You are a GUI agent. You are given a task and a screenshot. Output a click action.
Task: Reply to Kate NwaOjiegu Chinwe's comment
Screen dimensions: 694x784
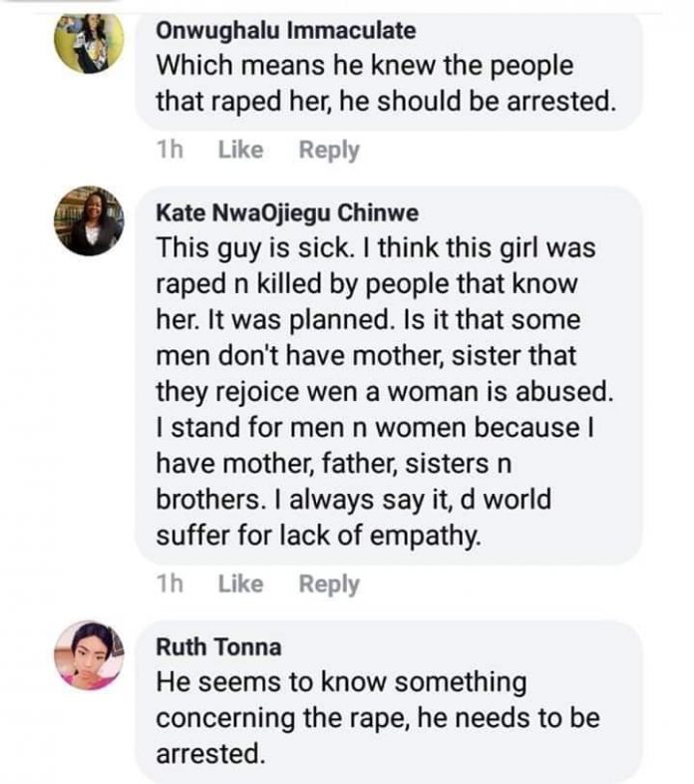point(329,585)
